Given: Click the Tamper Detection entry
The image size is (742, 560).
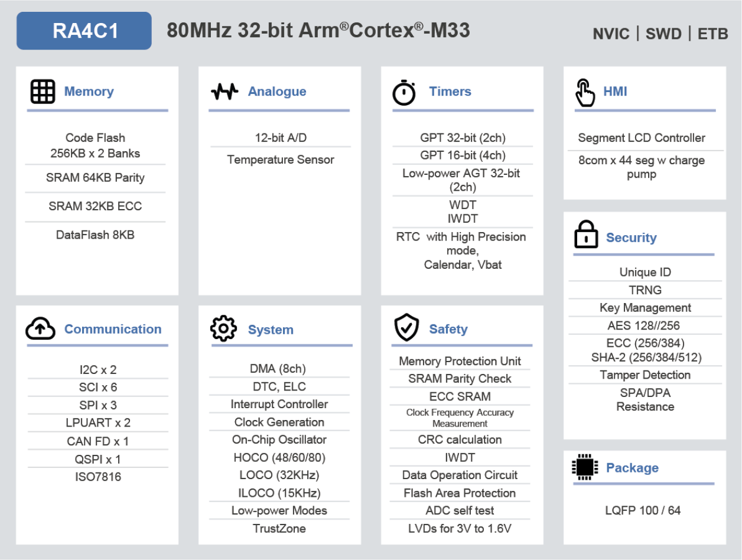Looking at the screenshot, I should pos(645,375).
